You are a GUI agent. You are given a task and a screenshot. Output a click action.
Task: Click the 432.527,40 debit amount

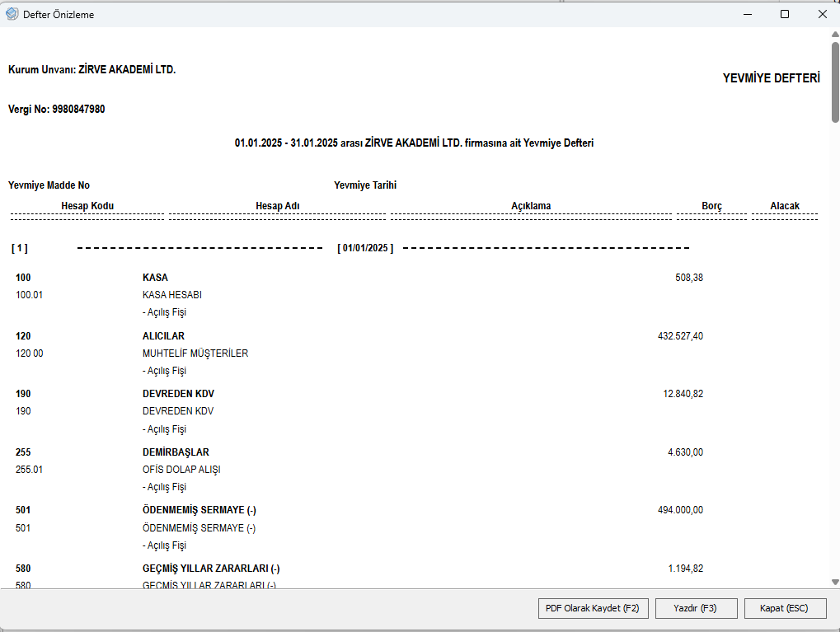680,336
